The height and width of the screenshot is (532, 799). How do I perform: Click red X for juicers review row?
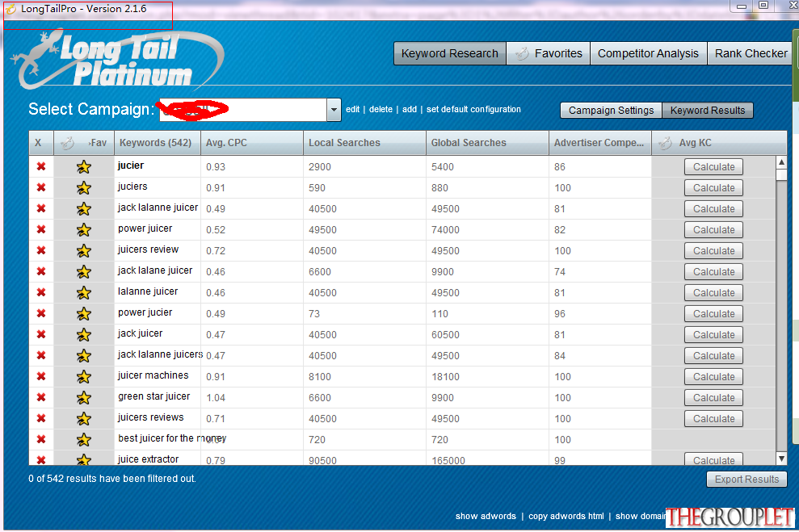(41, 250)
